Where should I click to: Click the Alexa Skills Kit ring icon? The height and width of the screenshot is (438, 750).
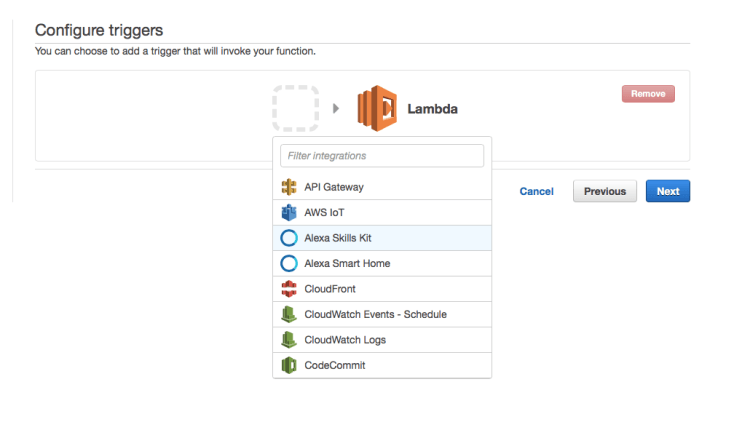point(289,238)
